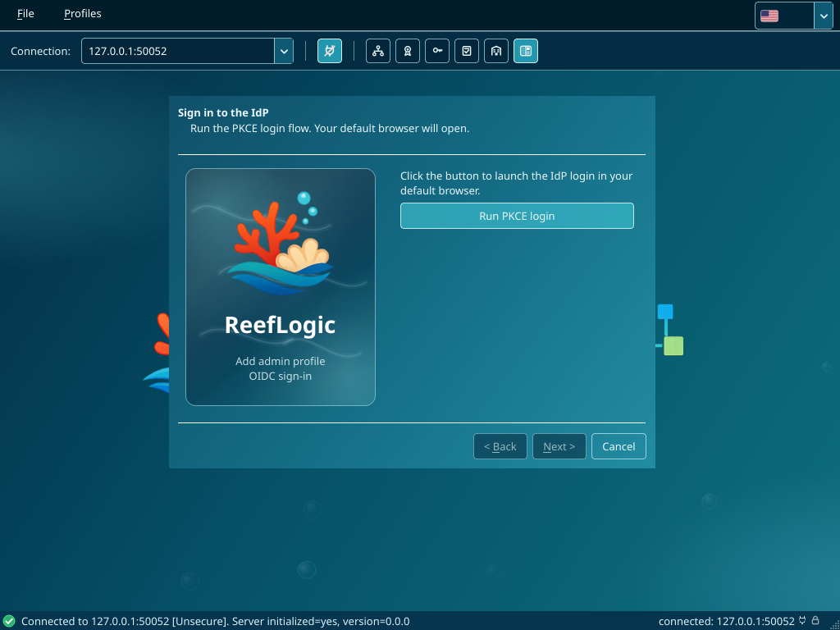
Task: Click the Connection field 127.0.0.1:50052
Action: [x=178, y=51]
